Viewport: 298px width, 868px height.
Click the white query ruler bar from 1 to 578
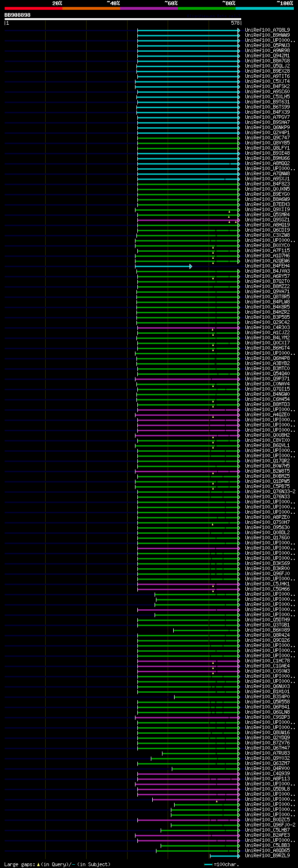pos(122,19)
